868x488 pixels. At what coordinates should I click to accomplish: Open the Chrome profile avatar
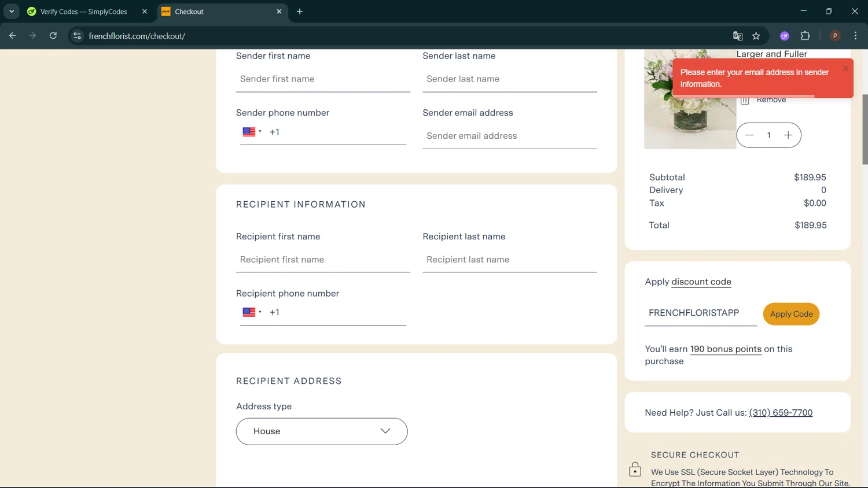click(835, 36)
